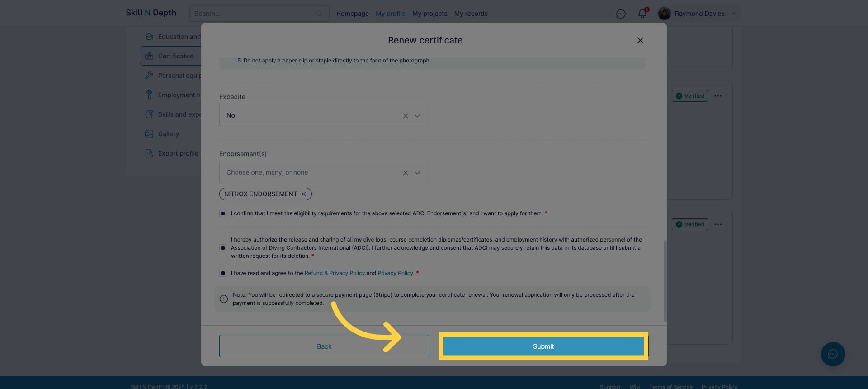Select the Gallery sidebar icon
This screenshot has width=868, height=389.
click(149, 134)
